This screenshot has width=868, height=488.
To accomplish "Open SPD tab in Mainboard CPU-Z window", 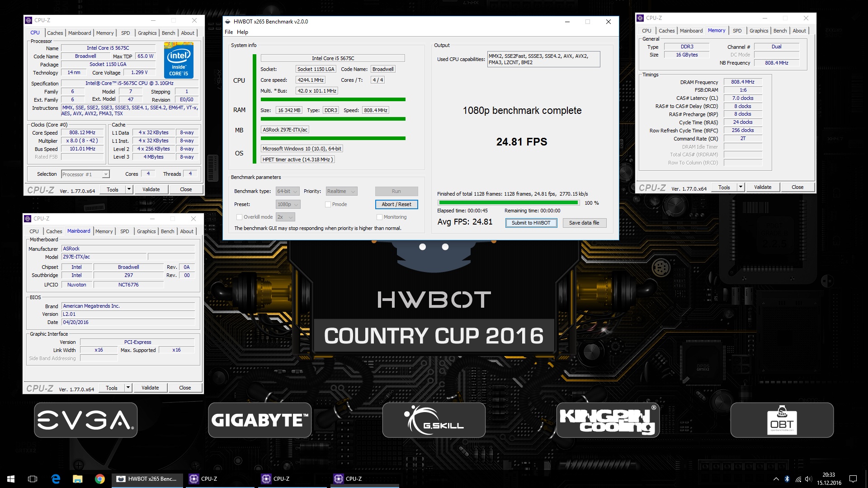I will (x=125, y=231).
